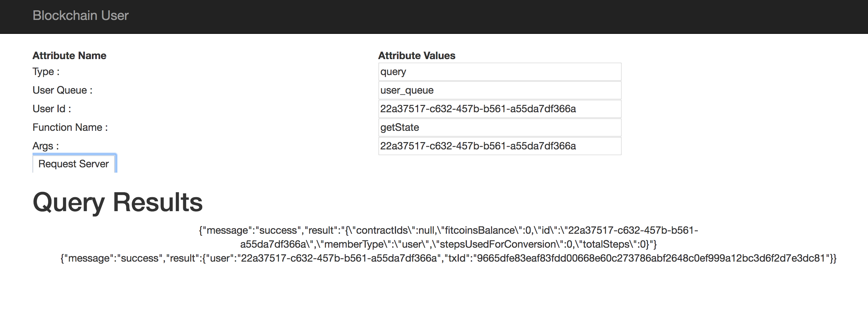Click the User Queue input field
868x332 pixels.
pos(499,90)
